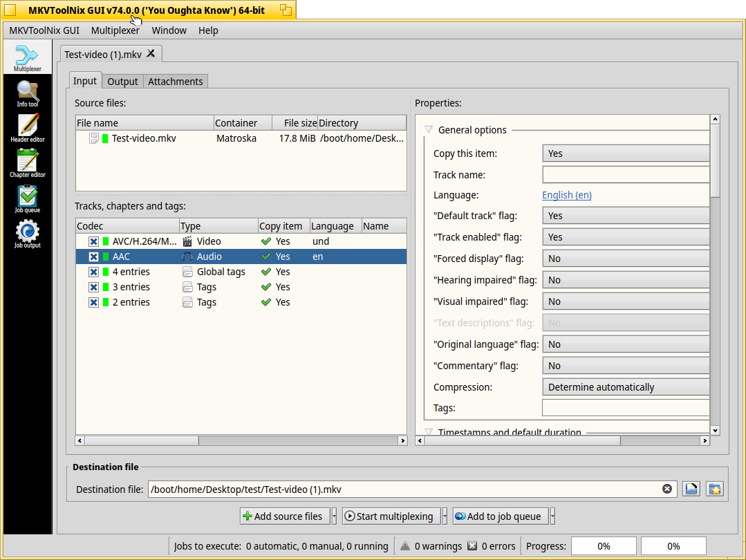Click the file icon beside Test-video.mkv
The height and width of the screenshot is (560, 746).
[x=94, y=138]
